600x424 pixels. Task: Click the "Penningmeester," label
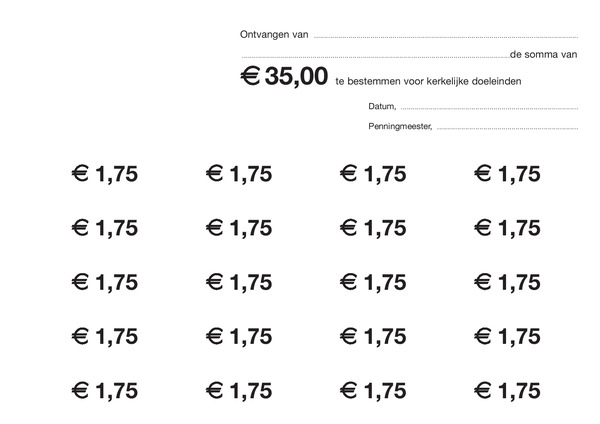click(x=400, y=126)
